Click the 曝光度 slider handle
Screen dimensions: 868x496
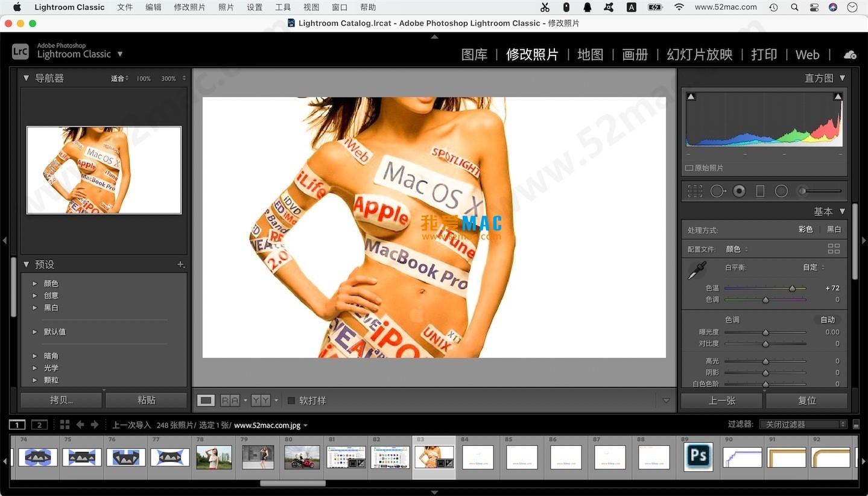point(765,332)
